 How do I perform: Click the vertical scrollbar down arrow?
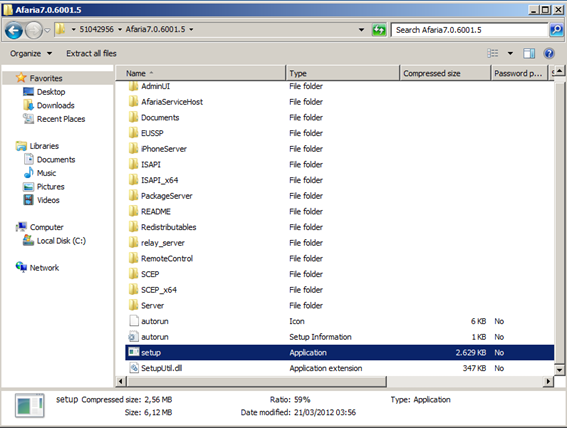click(x=559, y=369)
